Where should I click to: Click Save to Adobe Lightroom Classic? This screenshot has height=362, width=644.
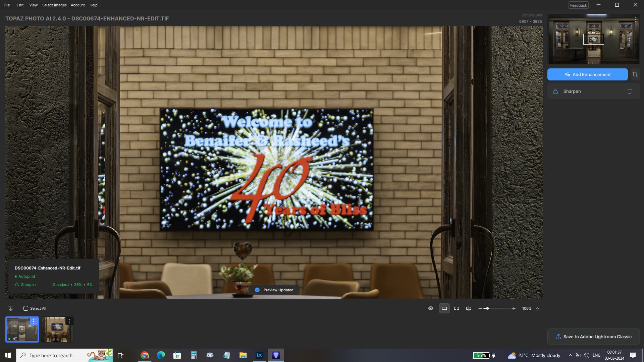(x=593, y=337)
